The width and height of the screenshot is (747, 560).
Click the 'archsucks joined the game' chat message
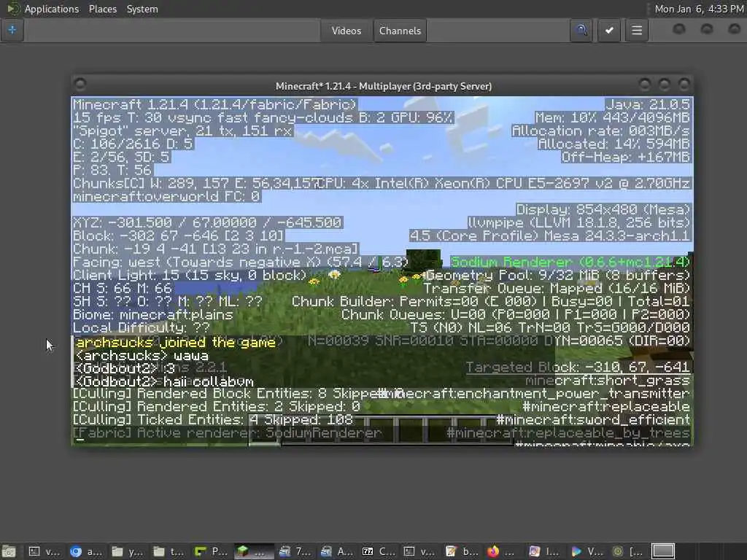[176, 343]
